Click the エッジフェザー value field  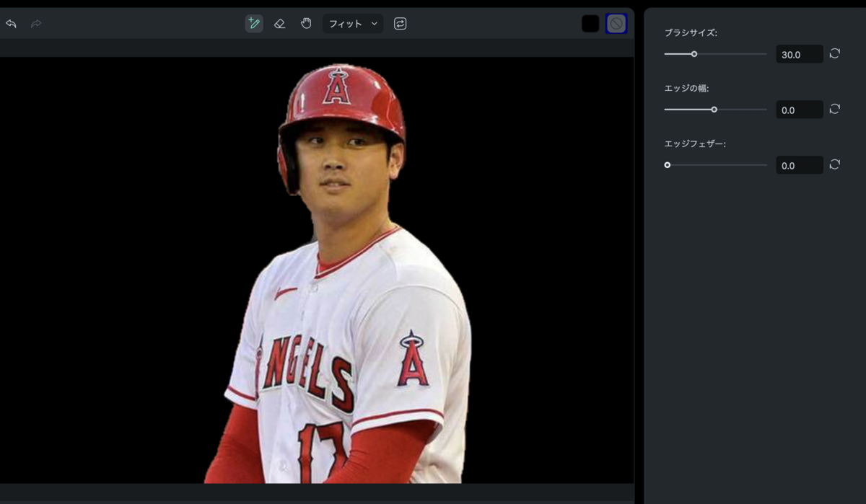tap(800, 165)
